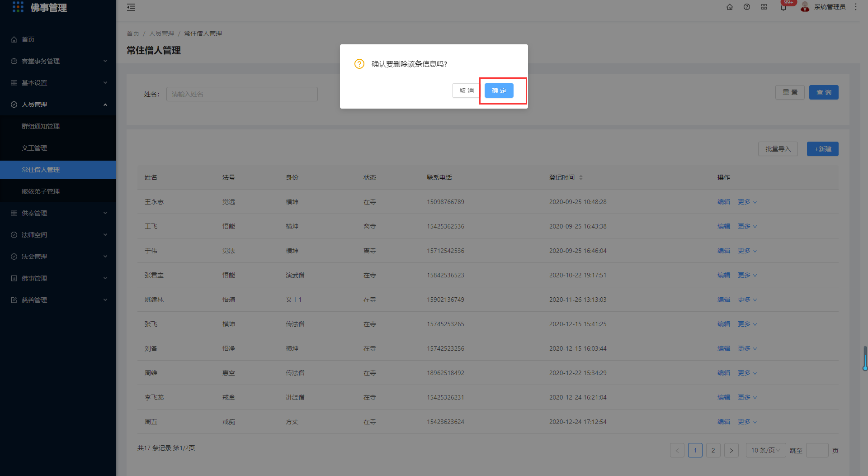Click the yellow question mark icon in dialog

(x=359, y=64)
